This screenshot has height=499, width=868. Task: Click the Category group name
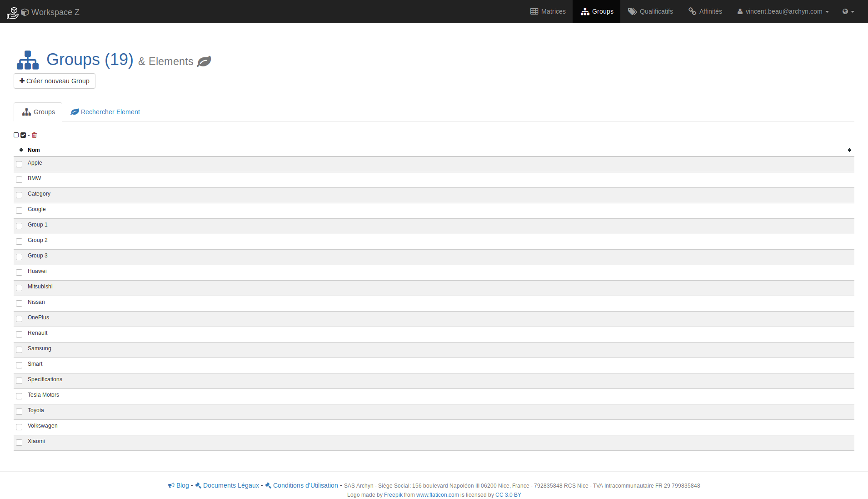(39, 194)
